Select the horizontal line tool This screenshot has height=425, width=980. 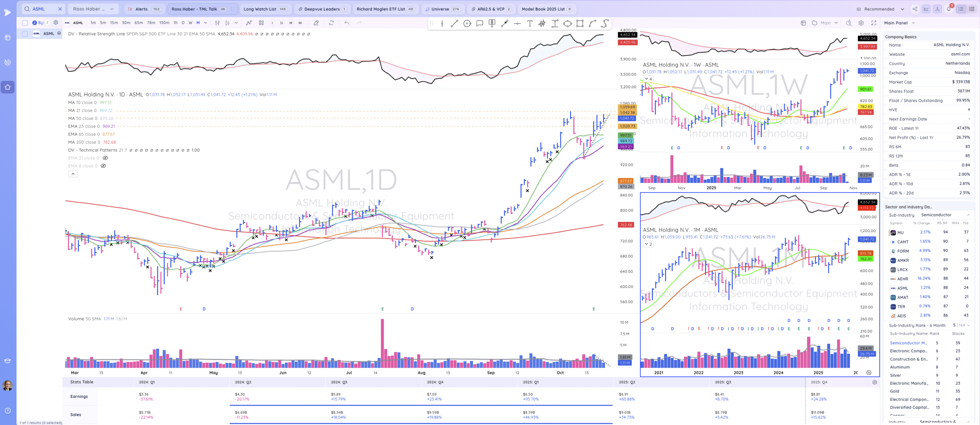pos(517,24)
